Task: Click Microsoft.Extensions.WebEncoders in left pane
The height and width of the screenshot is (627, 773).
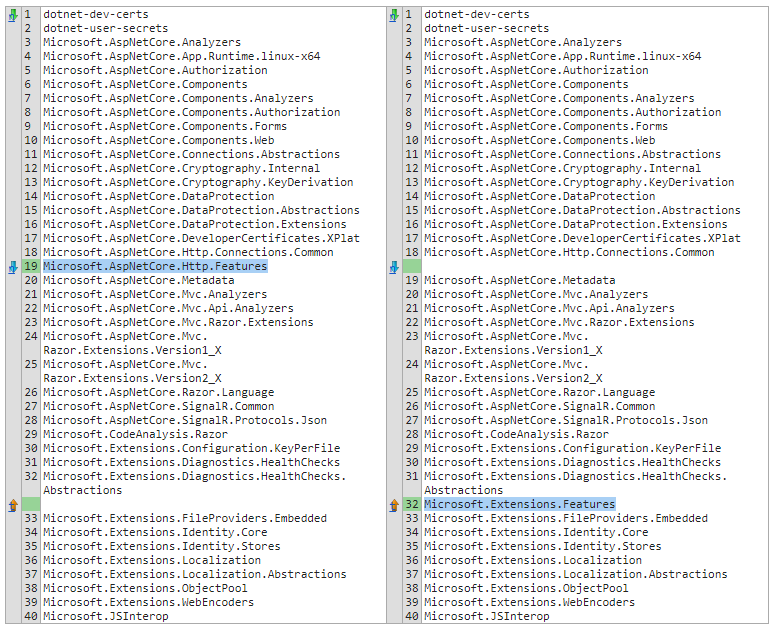Action: 148,602
